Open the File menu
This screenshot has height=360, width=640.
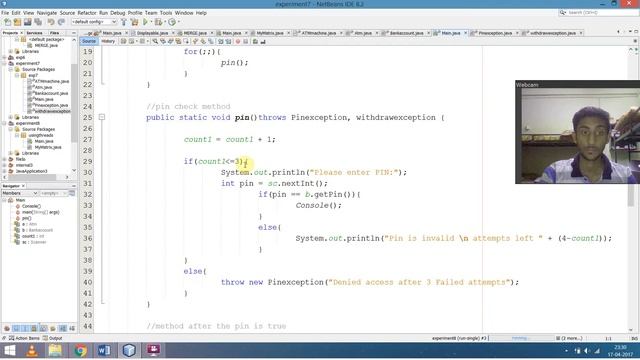[5, 13]
